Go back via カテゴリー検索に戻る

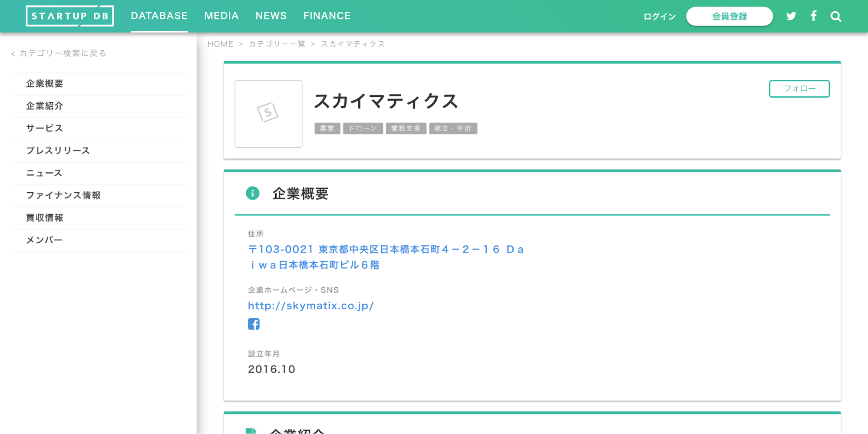click(x=59, y=53)
